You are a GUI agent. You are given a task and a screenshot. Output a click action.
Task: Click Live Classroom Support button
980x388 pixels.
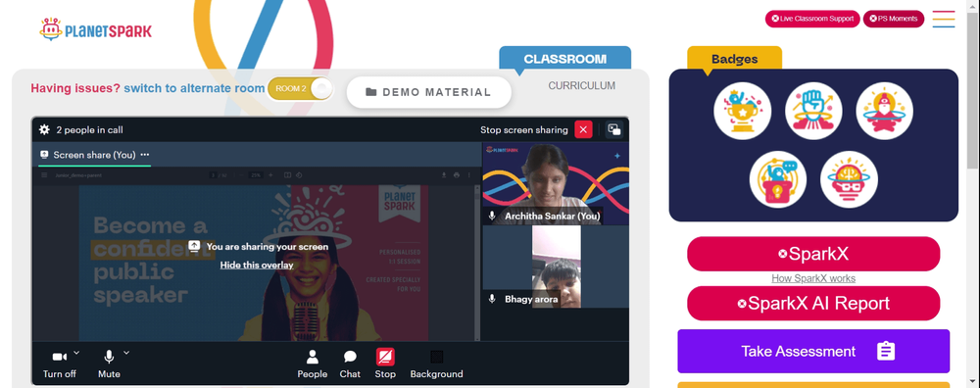[x=812, y=19]
